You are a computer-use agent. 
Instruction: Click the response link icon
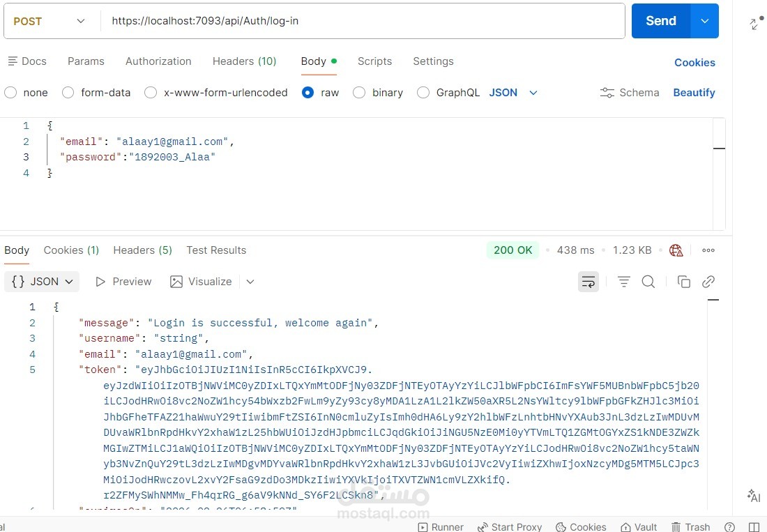coord(708,281)
